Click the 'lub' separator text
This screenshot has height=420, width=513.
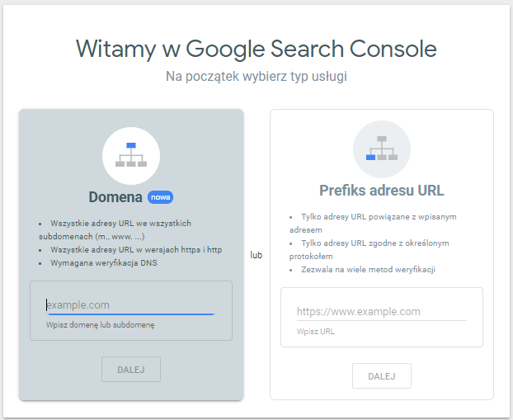(x=256, y=255)
